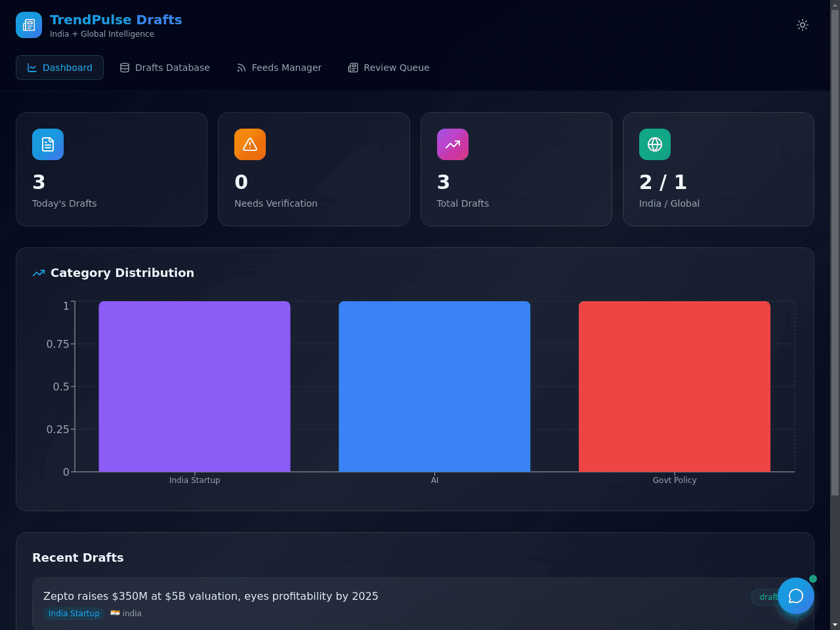840x630 pixels.
Task: Click the green globe icon
Action: tap(655, 144)
